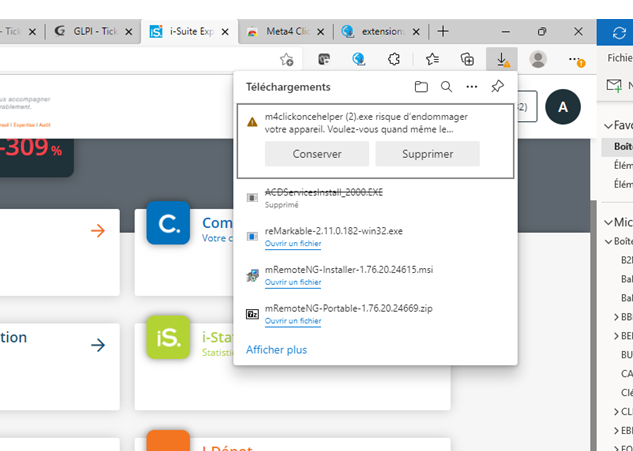The width and height of the screenshot is (633, 451).
Task: Open more options in Téléchargements panel
Action: [x=471, y=87]
